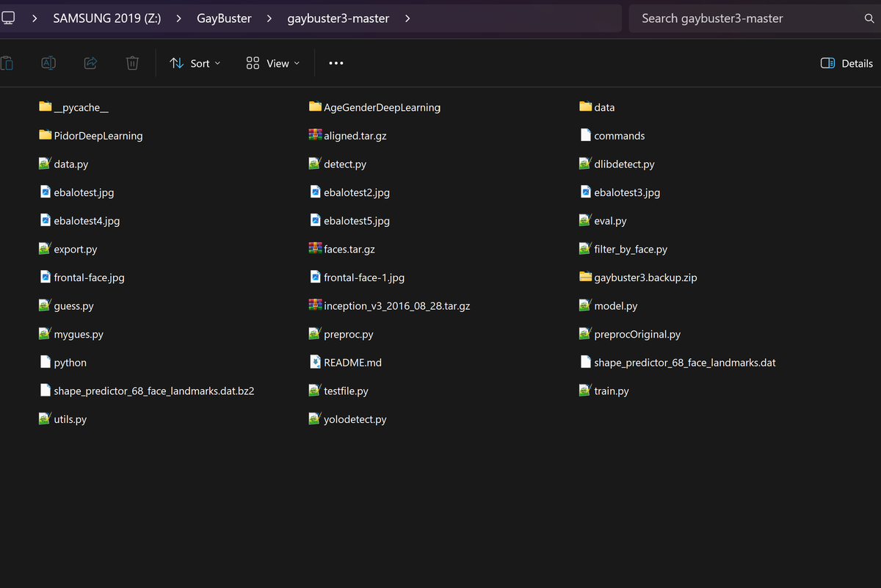Select file name frontal-face-1.jpg

[x=364, y=278]
